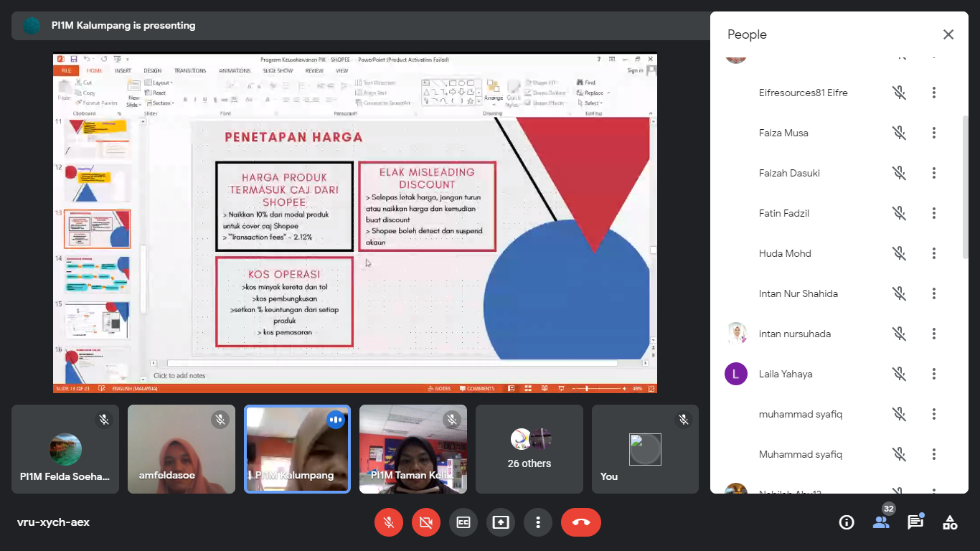Open more options menu in bottom toolbar
The height and width of the screenshot is (551, 980).
click(x=538, y=522)
